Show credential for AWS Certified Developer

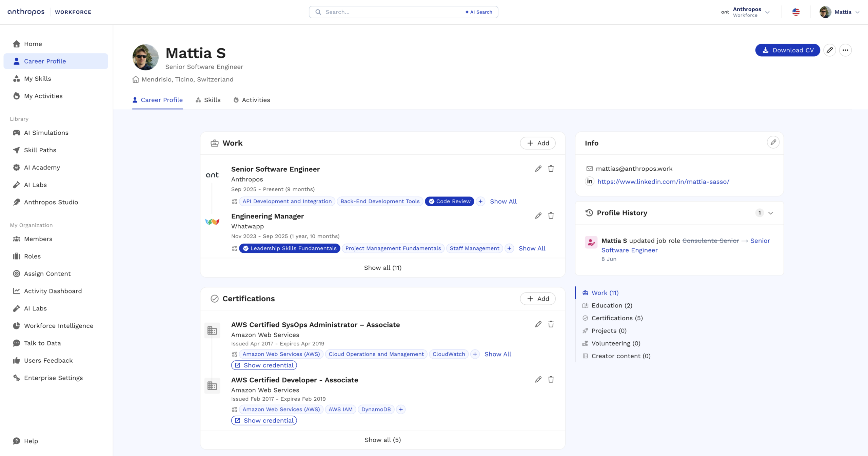pyautogui.click(x=264, y=421)
